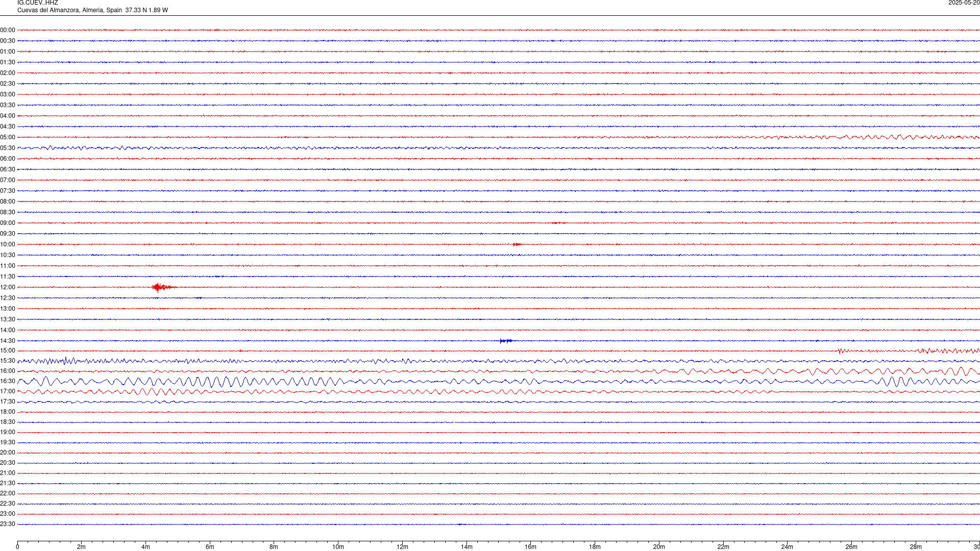This screenshot has width=980, height=551.
Task: Click the 18m tick on the time axis
Action: (595, 547)
